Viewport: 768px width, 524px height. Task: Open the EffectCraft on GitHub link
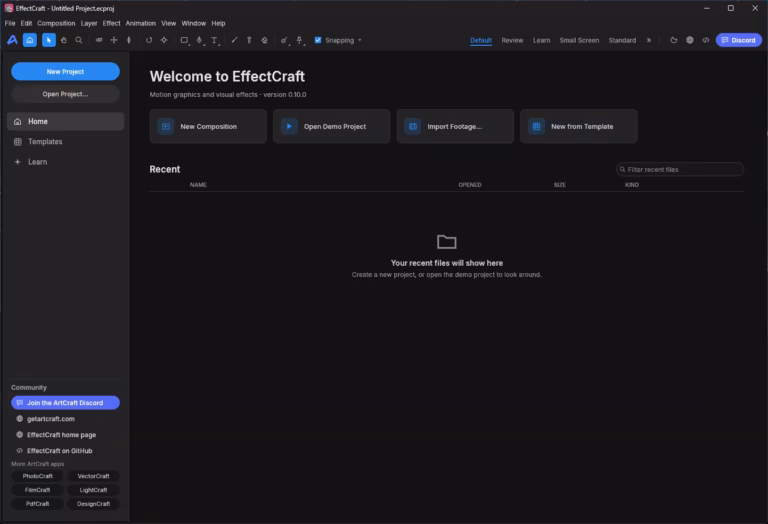pos(59,451)
